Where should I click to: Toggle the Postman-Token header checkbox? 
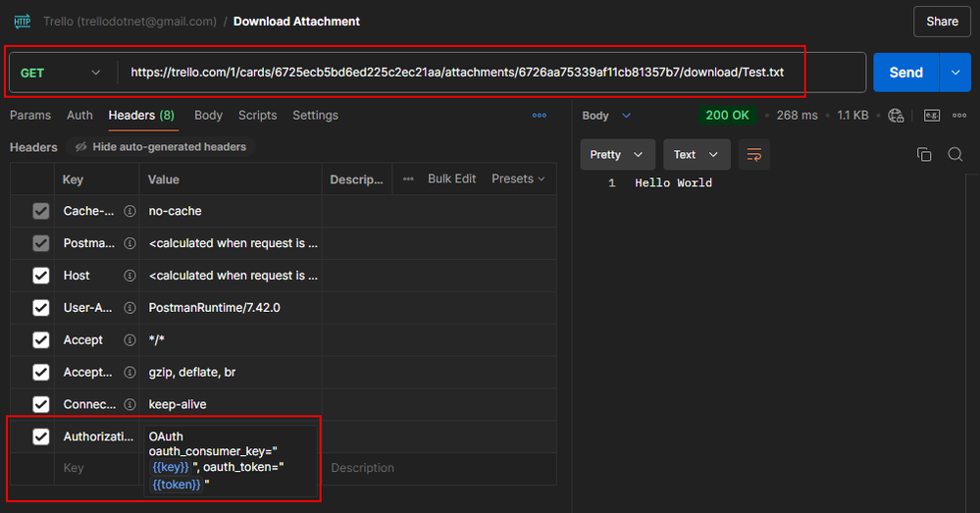(40, 243)
